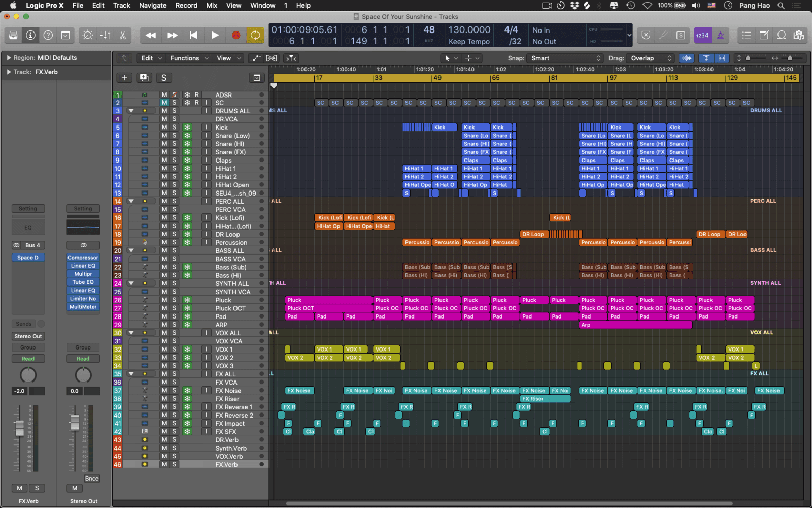Screen dimensions: 812x508
Task: Toggle Cycle mode button
Action: pos(255,35)
